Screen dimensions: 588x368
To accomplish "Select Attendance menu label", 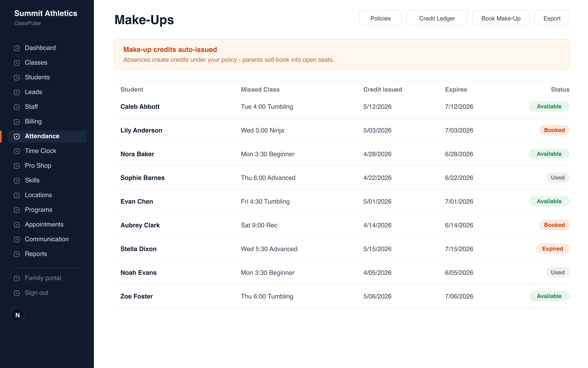I will pyautogui.click(x=42, y=136).
